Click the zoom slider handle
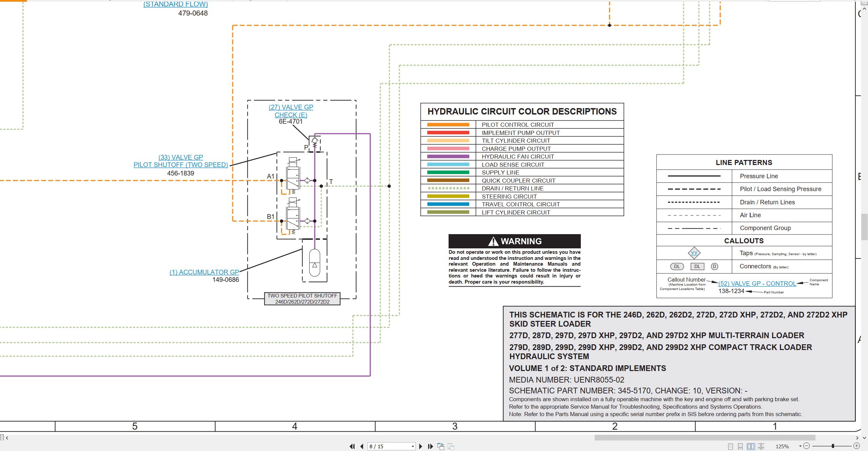This screenshot has height=451, width=868. point(833,446)
